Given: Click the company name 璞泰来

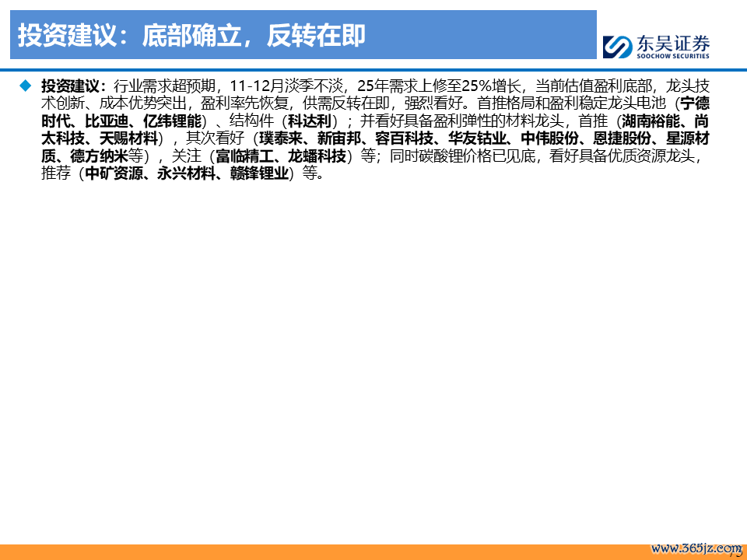Looking at the screenshot, I should (281, 138).
